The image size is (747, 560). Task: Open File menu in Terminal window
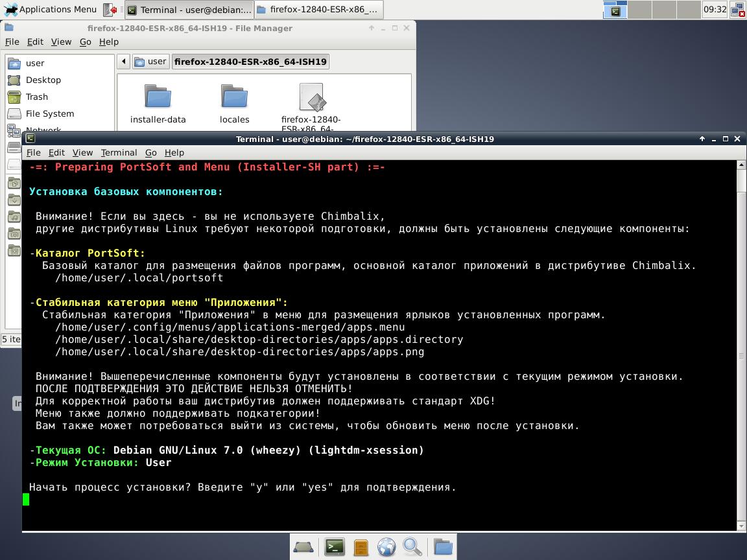[33, 152]
